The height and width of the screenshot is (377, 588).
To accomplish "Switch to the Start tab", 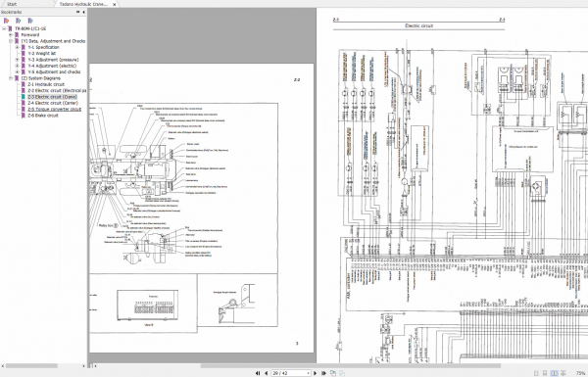I will coord(12,4).
